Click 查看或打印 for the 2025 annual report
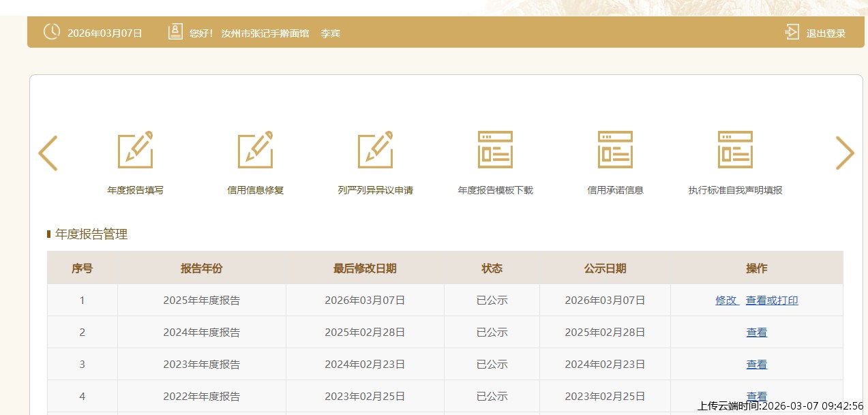 [x=772, y=301]
